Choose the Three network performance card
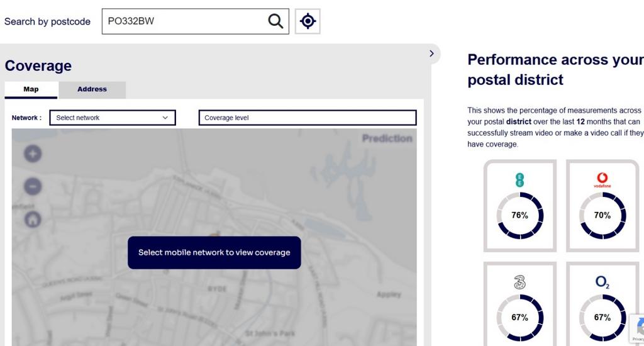Image resolution: width=644 pixels, height=346 pixels. coord(519,304)
